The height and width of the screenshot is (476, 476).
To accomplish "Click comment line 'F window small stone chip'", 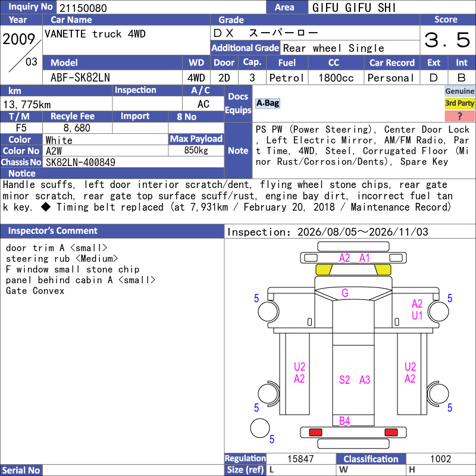I will click(x=73, y=270).
